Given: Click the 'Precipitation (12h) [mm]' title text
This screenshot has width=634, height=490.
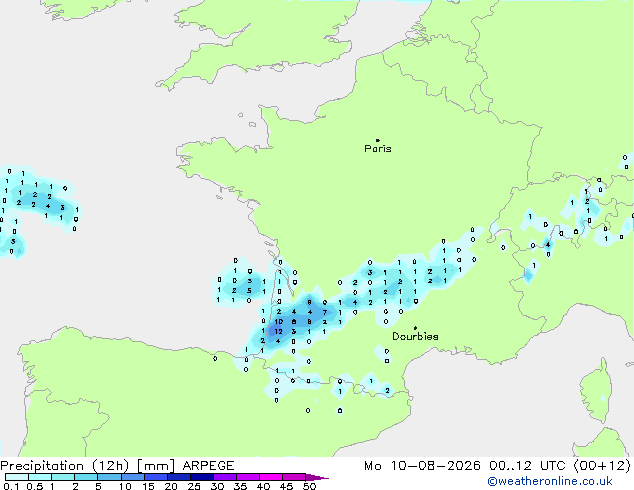Looking at the screenshot, I should click(87, 466).
